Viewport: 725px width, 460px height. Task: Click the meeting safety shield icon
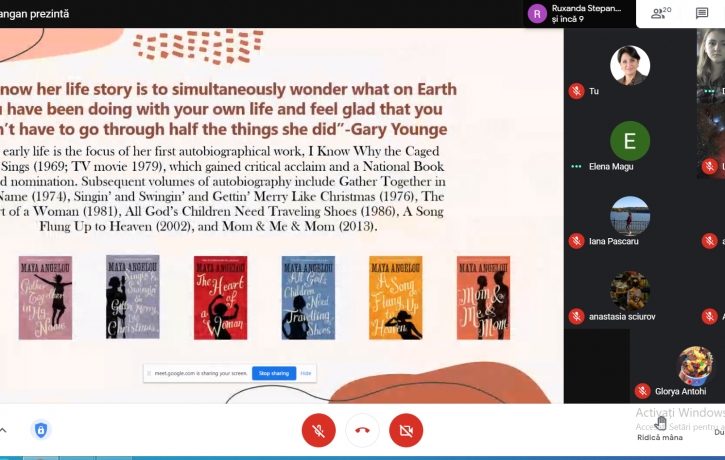(x=41, y=430)
